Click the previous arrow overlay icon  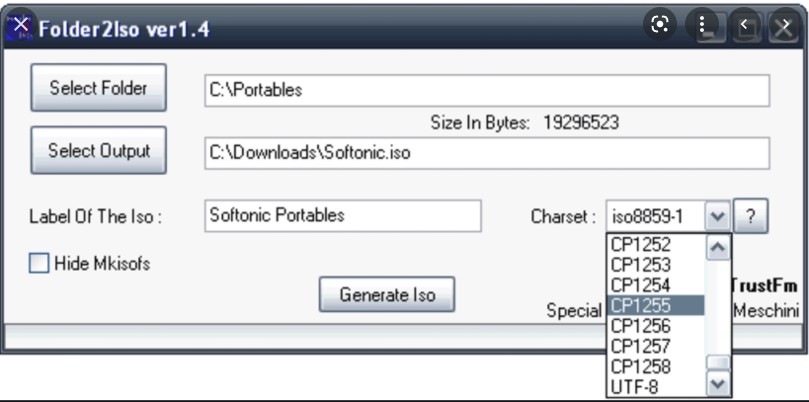tap(743, 25)
